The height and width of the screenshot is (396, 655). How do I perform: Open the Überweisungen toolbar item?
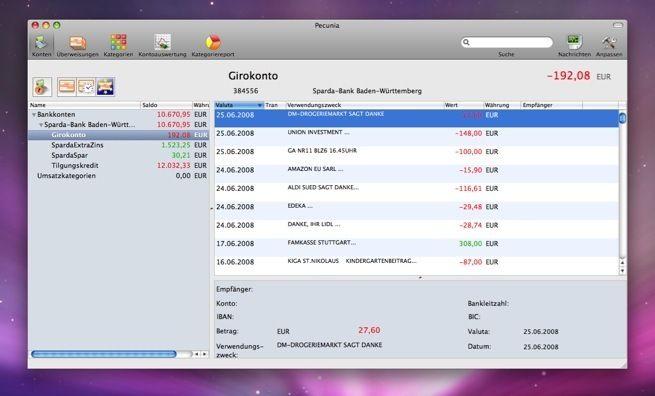(x=78, y=46)
